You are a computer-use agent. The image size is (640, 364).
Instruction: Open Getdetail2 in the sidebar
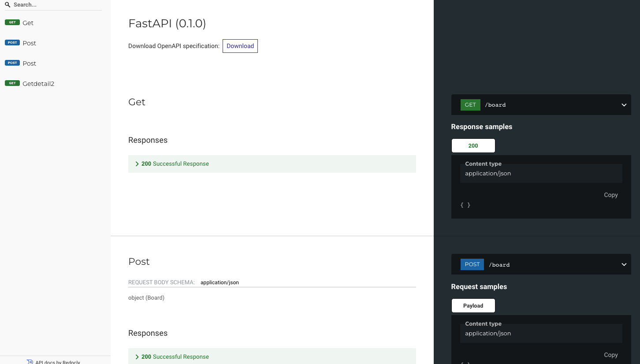(x=55, y=84)
